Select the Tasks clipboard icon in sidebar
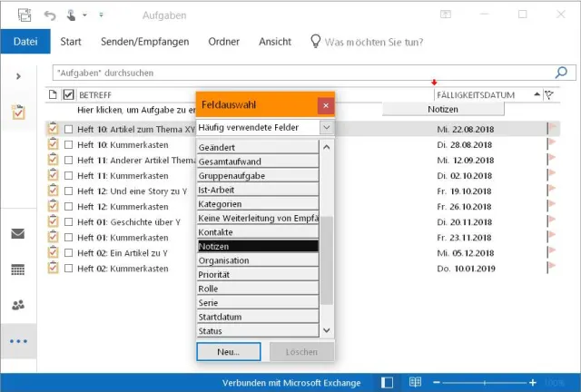 (17, 113)
